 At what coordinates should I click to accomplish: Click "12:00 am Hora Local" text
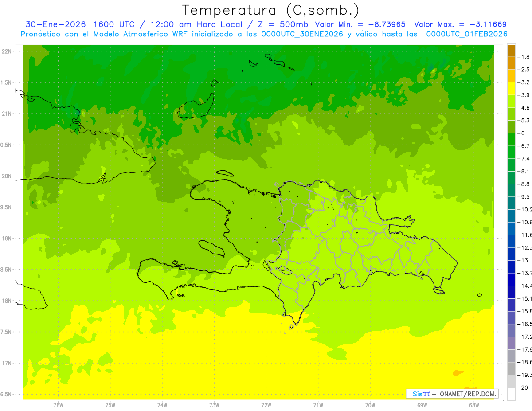pos(197,24)
